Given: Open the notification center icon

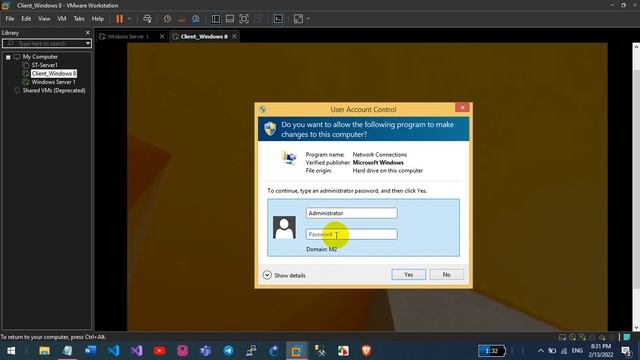Looking at the screenshot, I should tap(626, 351).
